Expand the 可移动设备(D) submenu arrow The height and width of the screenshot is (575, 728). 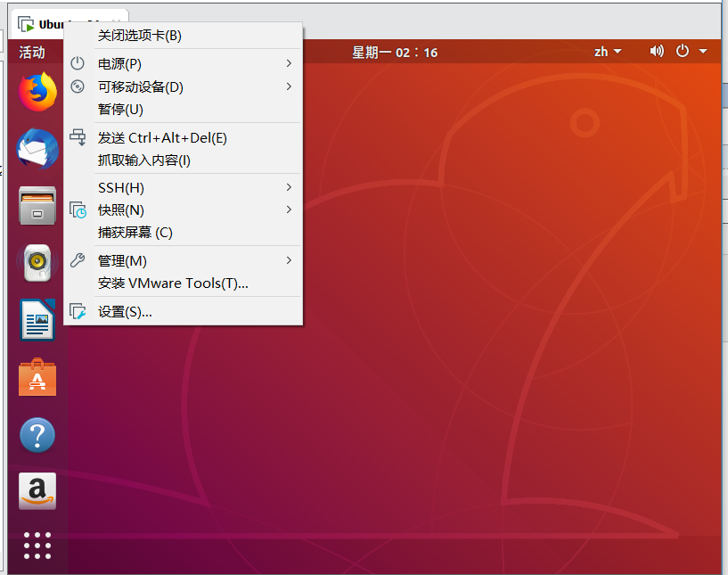[289, 86]
